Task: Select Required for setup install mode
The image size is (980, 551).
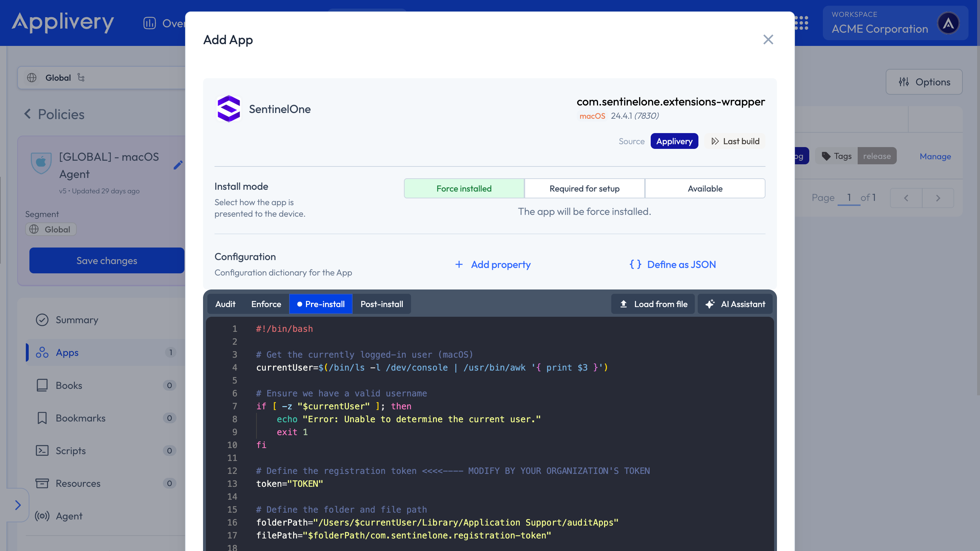Action: tap(584, 188)
